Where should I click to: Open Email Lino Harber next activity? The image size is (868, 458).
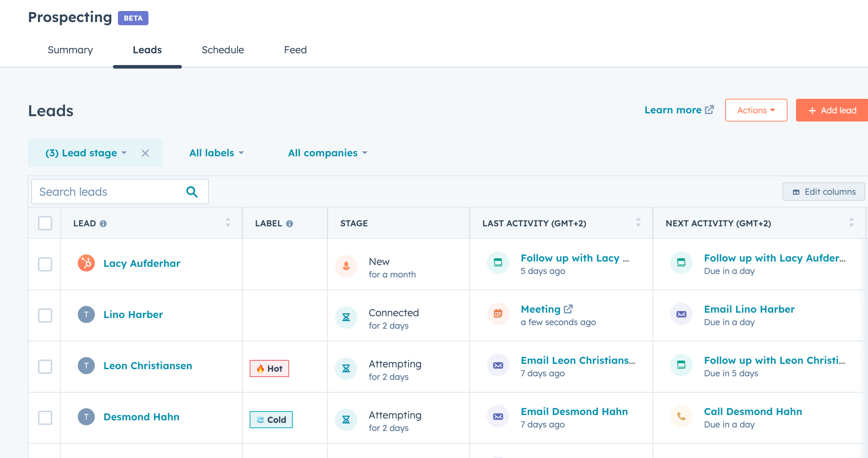click(749, 309)
